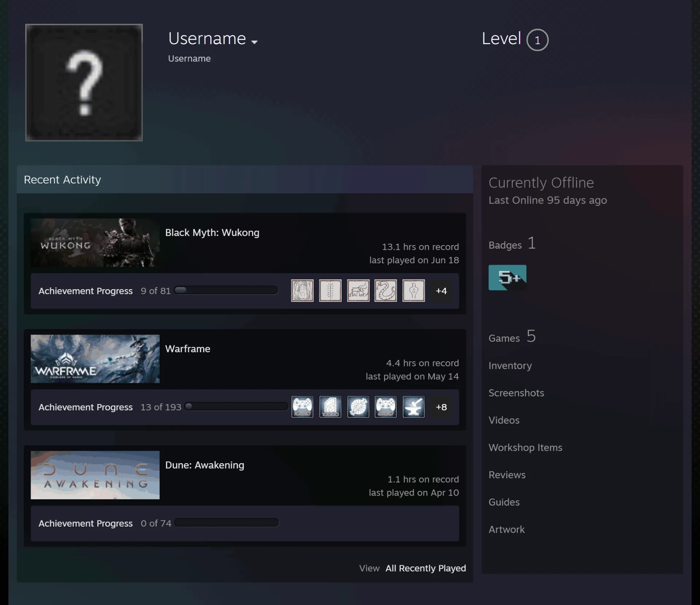This screenshot has width=700, height=605.
Task: Open the Artwork link
Action: point(506,530)
